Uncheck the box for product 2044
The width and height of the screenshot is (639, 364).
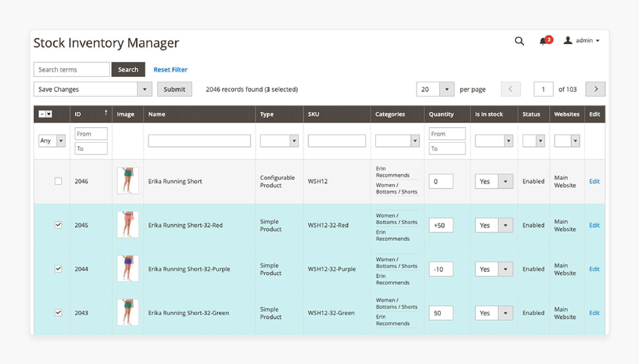pos(58,269)
